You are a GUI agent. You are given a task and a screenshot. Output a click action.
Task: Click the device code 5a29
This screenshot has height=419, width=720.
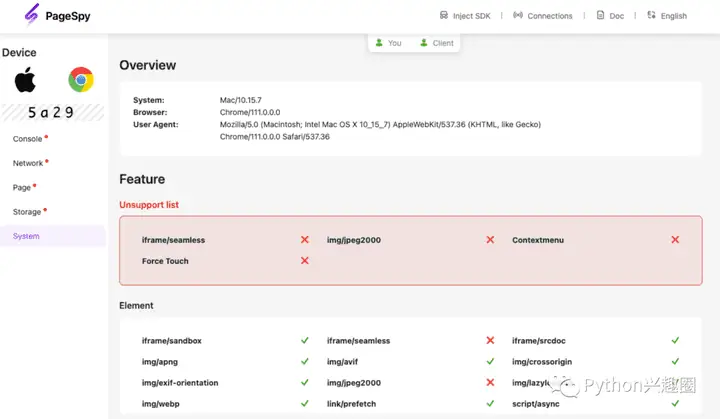point(51,112)
